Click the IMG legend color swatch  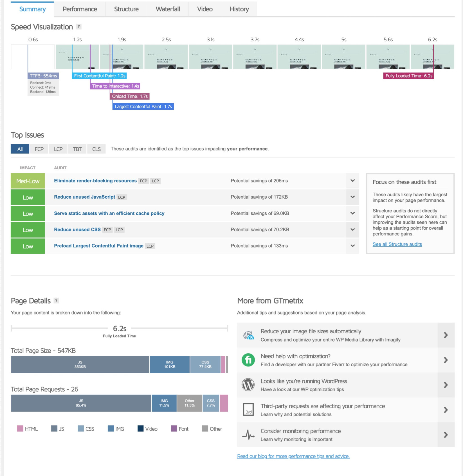(111, 428)
